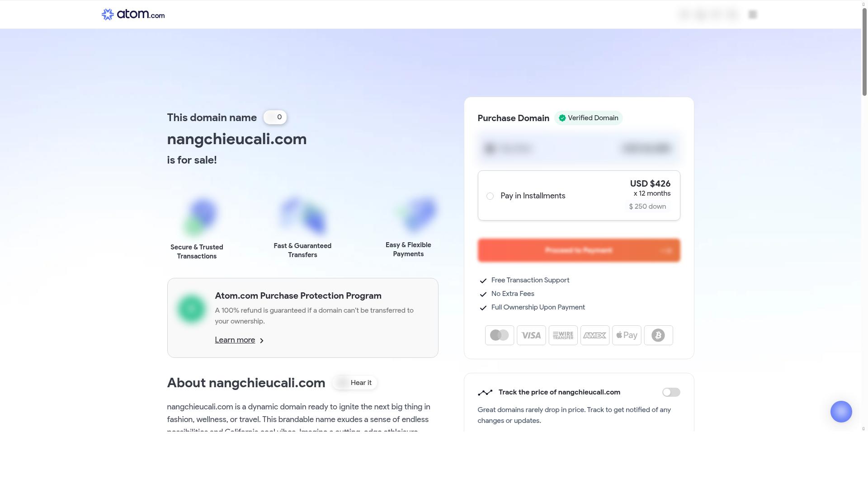Screen dimensions: 868x488
Task: Click the price tracking trend line icon
Action: [x=485, y=393]
